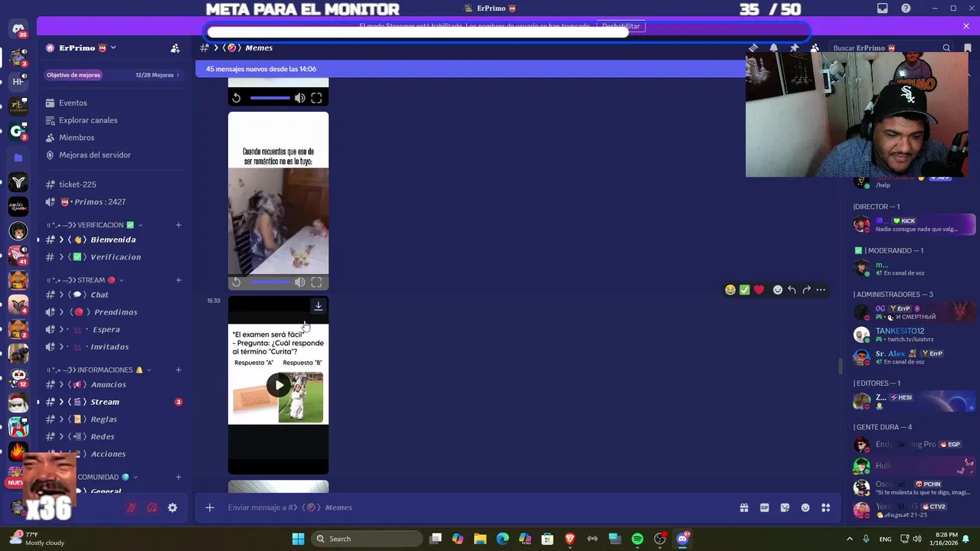Image resolution: width=980 pixels, height=551 pixels.
Task: Open Miembros list
Action: point(113,138)
